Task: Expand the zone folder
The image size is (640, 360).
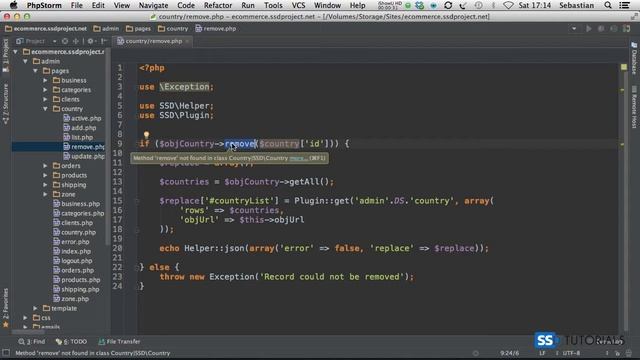Action: pyautogui.click(x=45, y=194)
